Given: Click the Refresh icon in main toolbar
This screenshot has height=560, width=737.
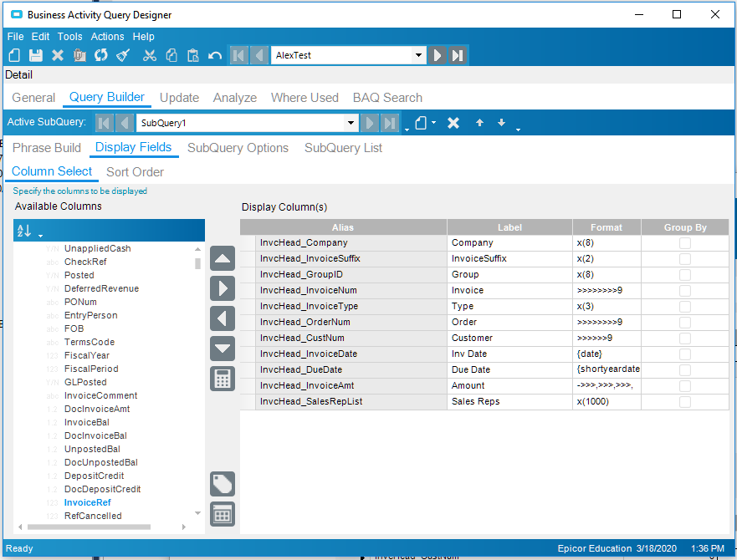Looking at the screenshot, I should coord(100,55).
